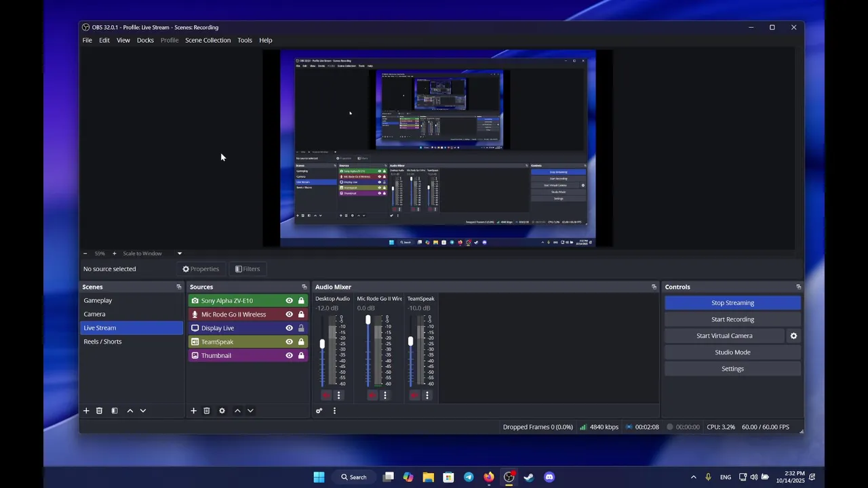Open Steam from the taskbar
Viewport: 868px width, 488px height.
[x=529, y=477]
